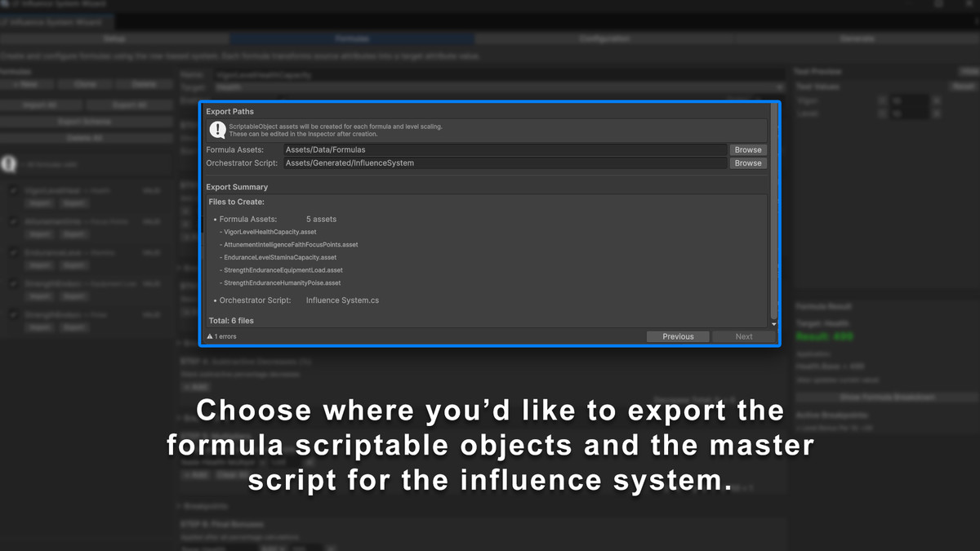The height and width of the screenshot is (551, 980).
Task: Disable the StrengthEndurance Poise formula checkbox
Action: 13,314
